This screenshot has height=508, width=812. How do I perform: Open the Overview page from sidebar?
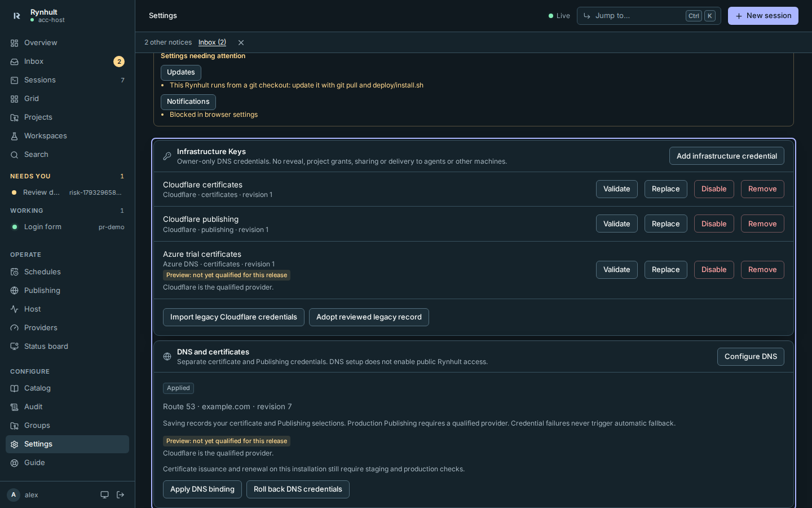(x=67, y=43)
